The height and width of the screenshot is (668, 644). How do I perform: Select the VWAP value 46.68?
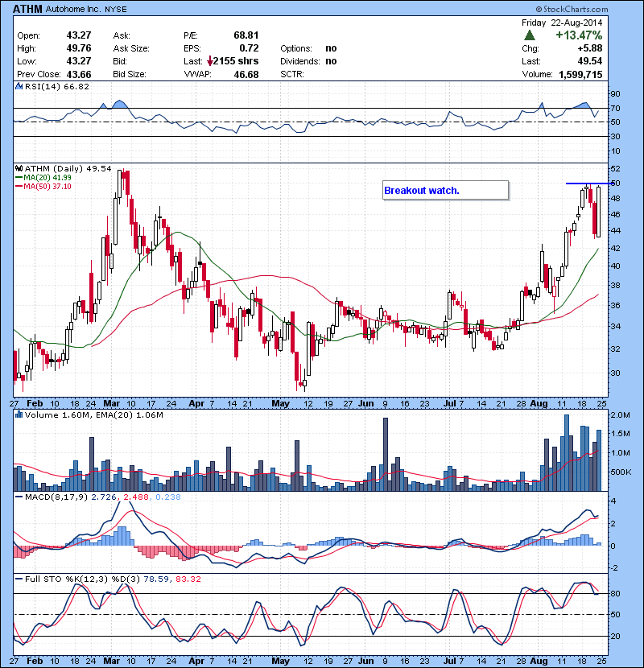pos(246,75)
